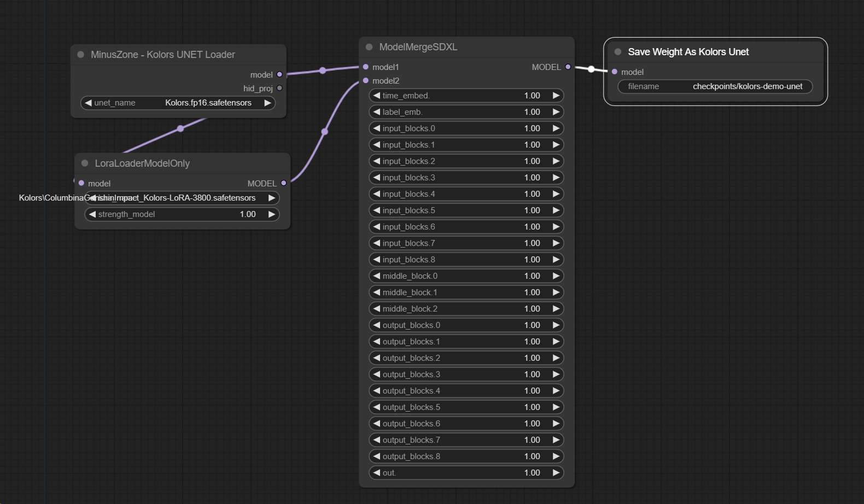Screen dimensions: 864x504
Task: Collapse the ModelMergeSDXL node using its dot
Action: tap(369, 47)
